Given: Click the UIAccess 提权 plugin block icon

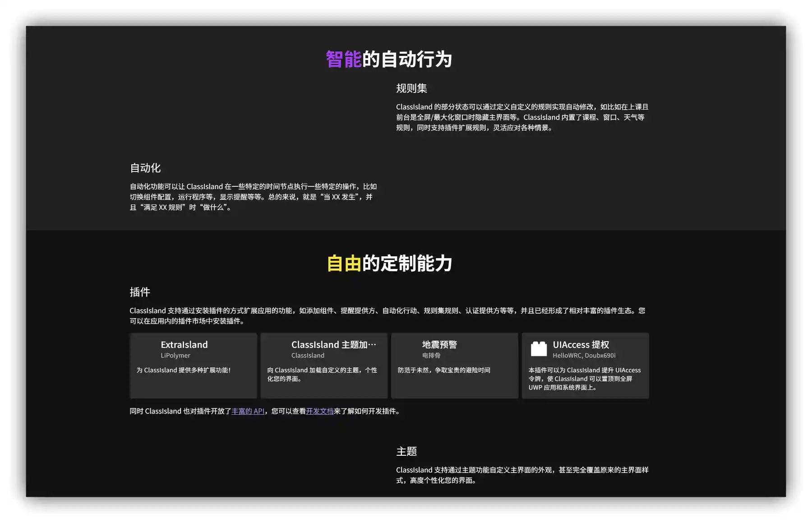Looking at the screenshot, I should pyautogui.click(x=539, y=349).
